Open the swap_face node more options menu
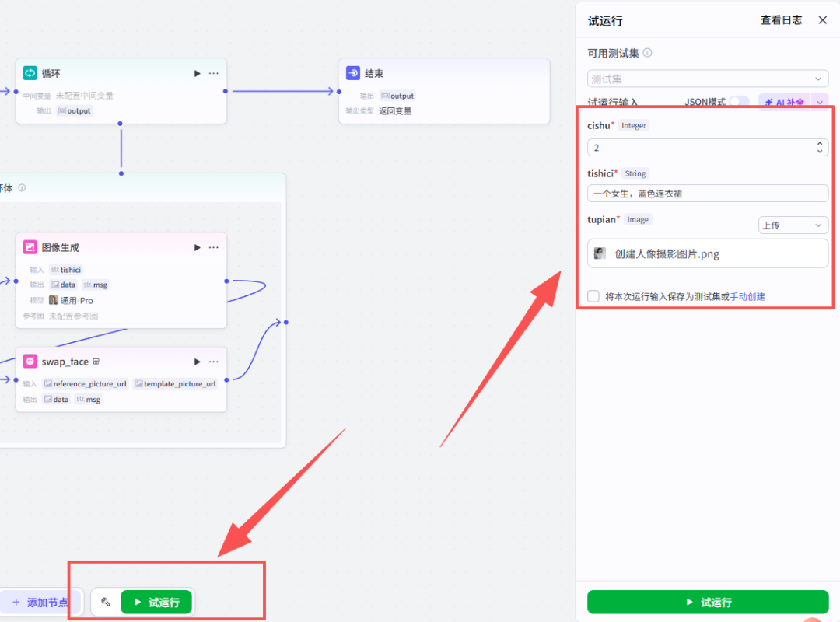840x622 pixels. click(x=213, y=362)
